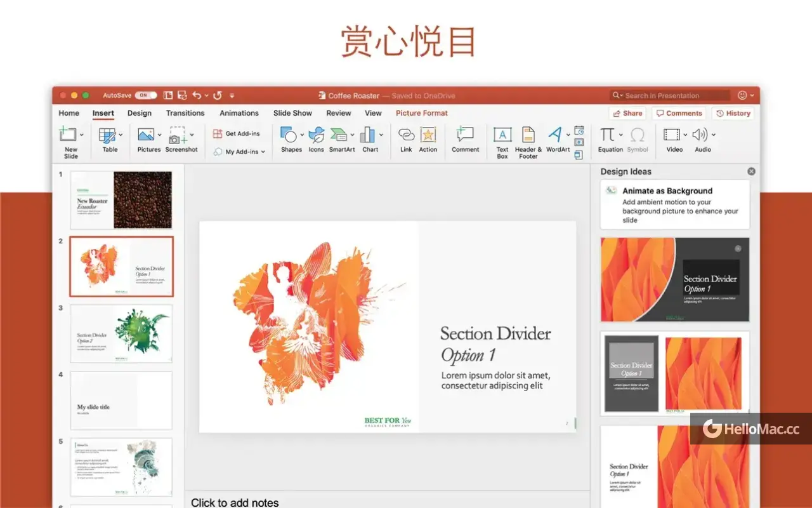Toggle the AutoSave switch
Viewport: 812px width, 508px height.
click(146, 95)
